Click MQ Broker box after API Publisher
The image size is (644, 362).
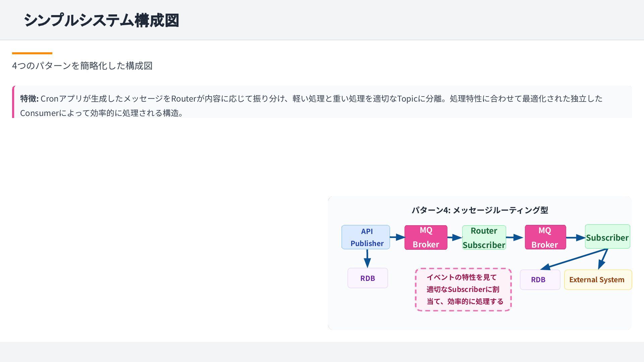426,237
